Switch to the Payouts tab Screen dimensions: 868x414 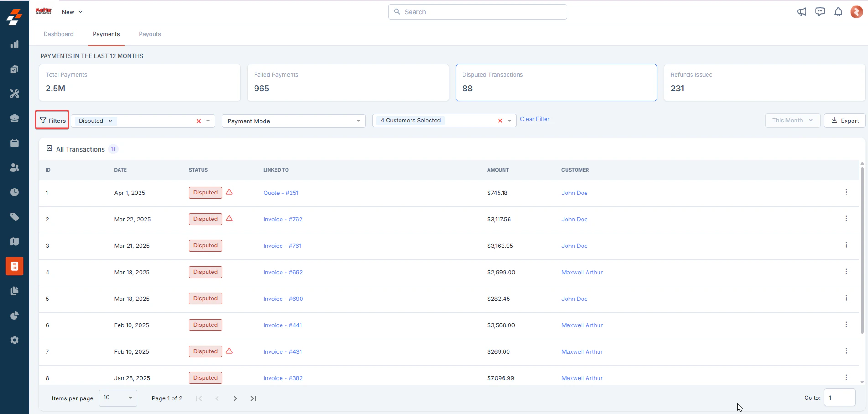[150, 34]
